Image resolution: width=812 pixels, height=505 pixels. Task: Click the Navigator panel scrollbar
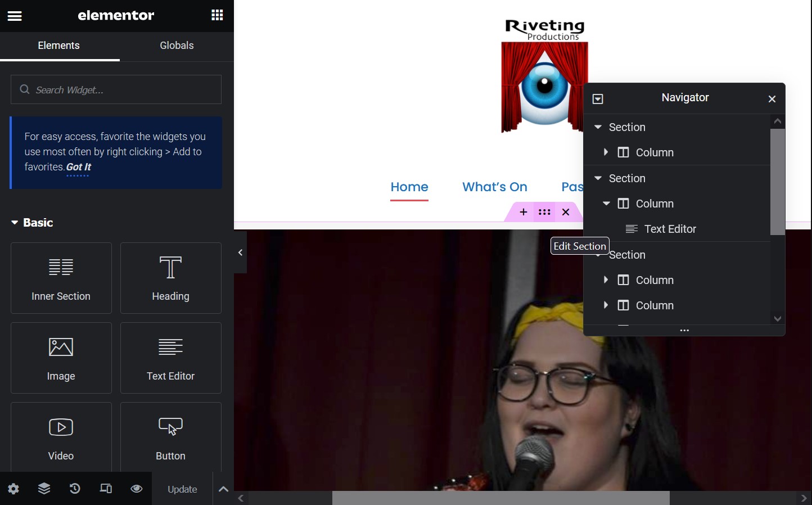click(x=778, y=182)
